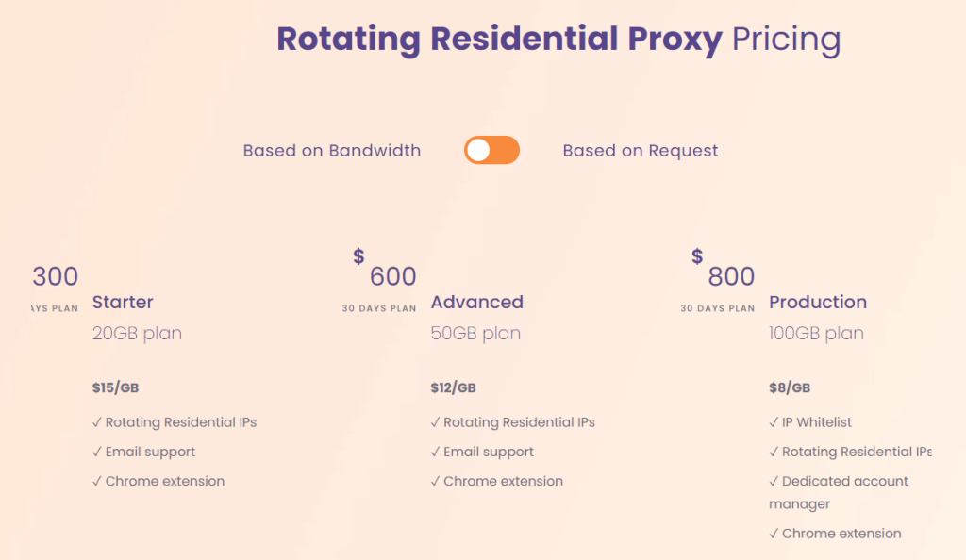Click checkmark beside IP Whitelist
This screenshot has height=560, width=966.
pyautogui.click(x=774, y=422)
